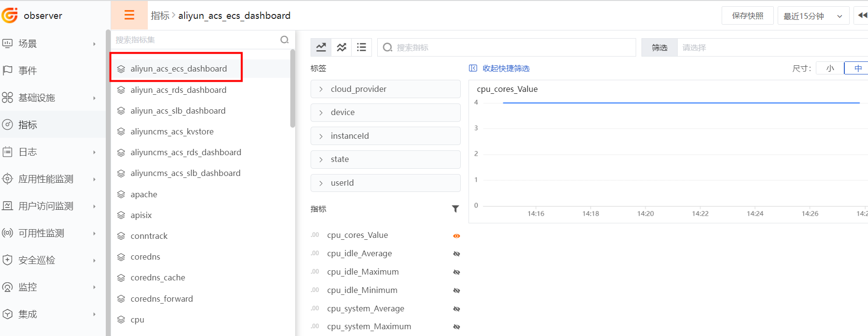Switch to list view icon
Screen dimensions: 868x336
point(361,47)
